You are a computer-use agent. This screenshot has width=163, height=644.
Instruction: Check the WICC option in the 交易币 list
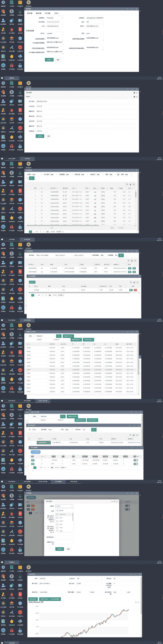(x=57, y=521)
